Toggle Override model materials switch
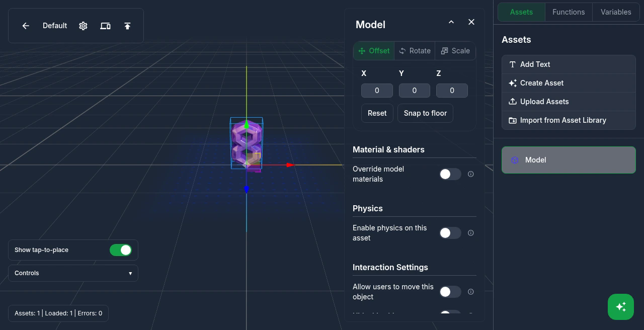 pyautogui.click(x=450, y=174)
